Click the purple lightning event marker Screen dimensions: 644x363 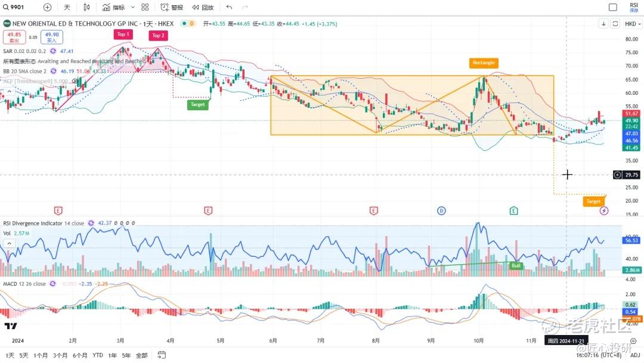(x=603, y=210)
